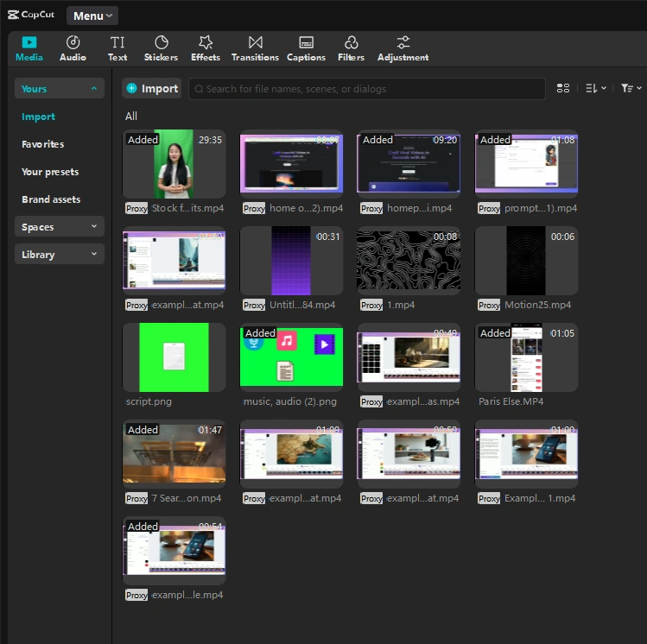Click the file name Motion25.mp4
The width and height of the screenshot is (647, 644).
(x=537, y=305)
